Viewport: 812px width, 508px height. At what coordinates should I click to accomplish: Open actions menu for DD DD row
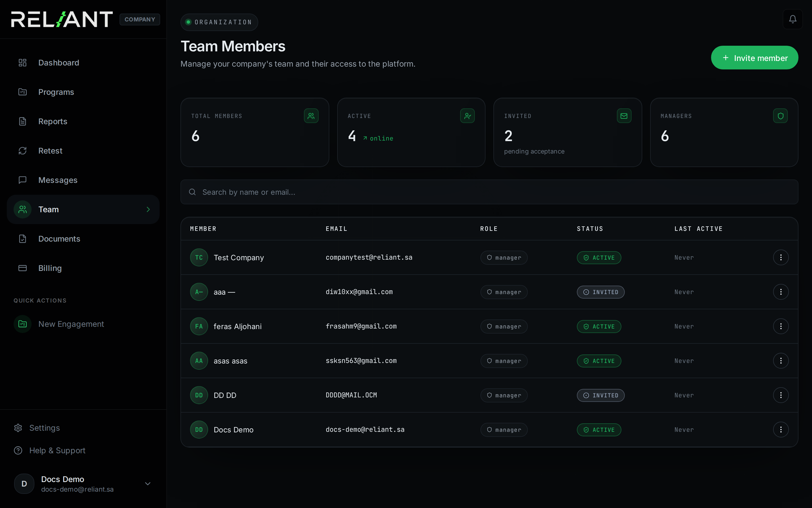click(781, 395)
